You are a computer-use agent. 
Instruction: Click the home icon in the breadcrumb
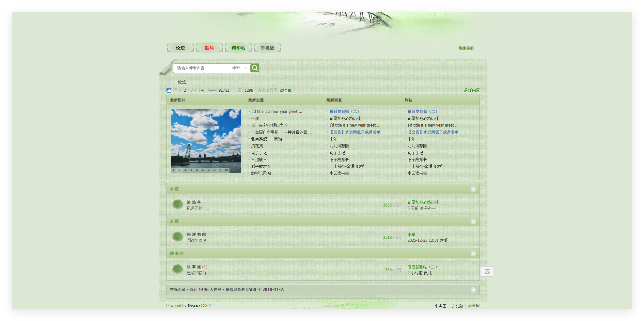(x=169, y=82)
